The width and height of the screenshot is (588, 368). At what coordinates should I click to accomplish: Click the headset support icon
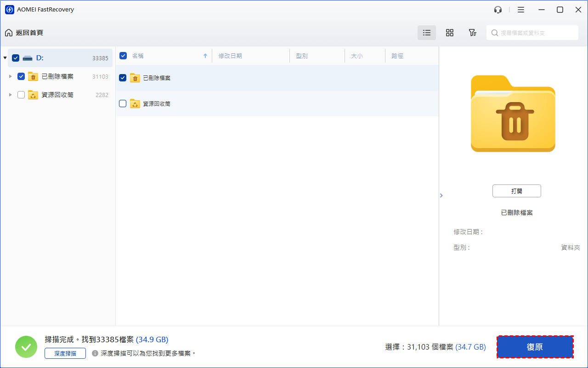(498, 10)
